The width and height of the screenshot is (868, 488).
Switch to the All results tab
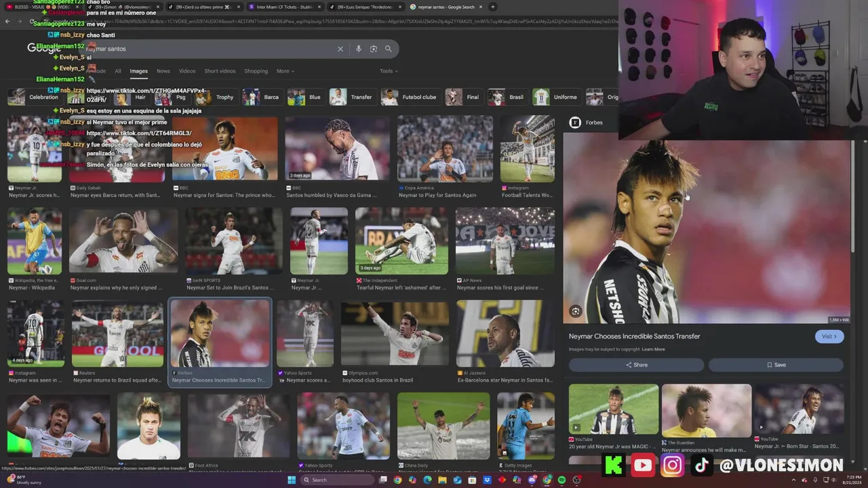point(118,71)
